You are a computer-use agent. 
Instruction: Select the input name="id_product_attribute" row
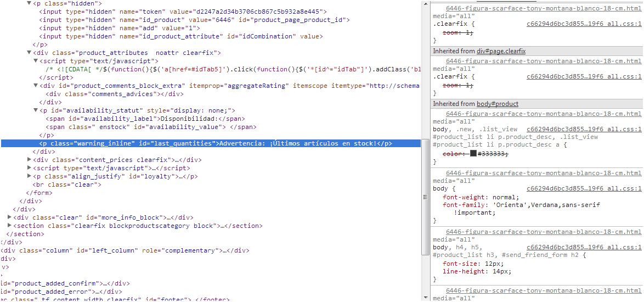click(181, 36)
